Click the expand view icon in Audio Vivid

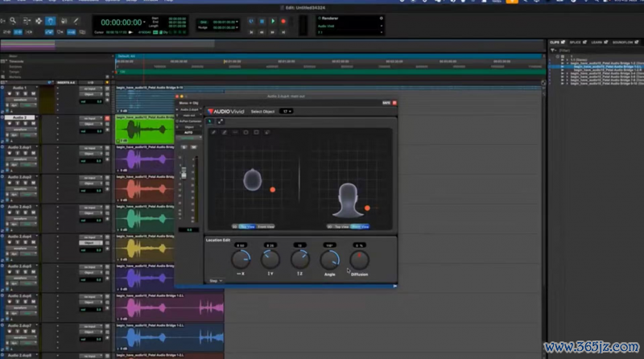pyautogui.click(x=221, y=122)
